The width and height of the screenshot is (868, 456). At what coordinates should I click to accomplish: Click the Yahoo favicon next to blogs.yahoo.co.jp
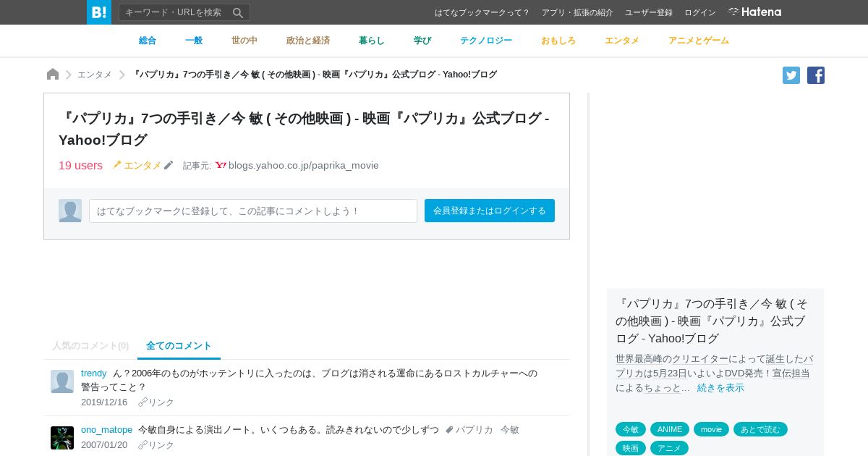tap(221, 165)
